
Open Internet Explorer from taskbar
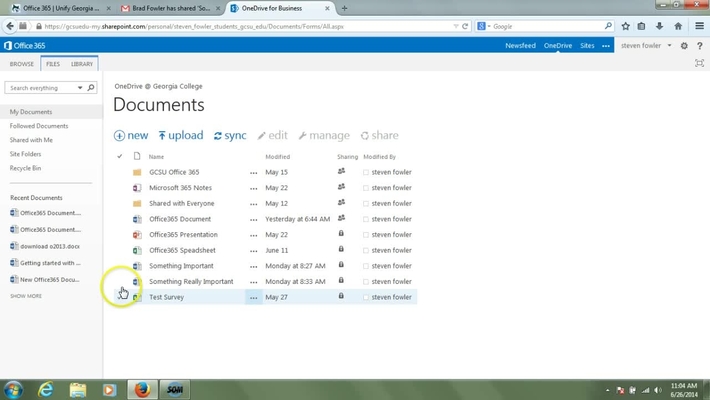coord(45,390)
